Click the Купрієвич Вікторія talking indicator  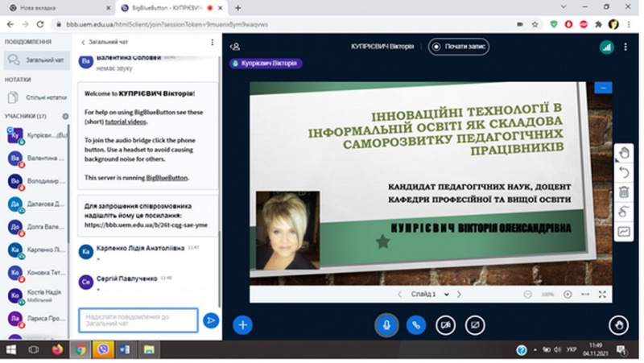(x=266, y=64)
